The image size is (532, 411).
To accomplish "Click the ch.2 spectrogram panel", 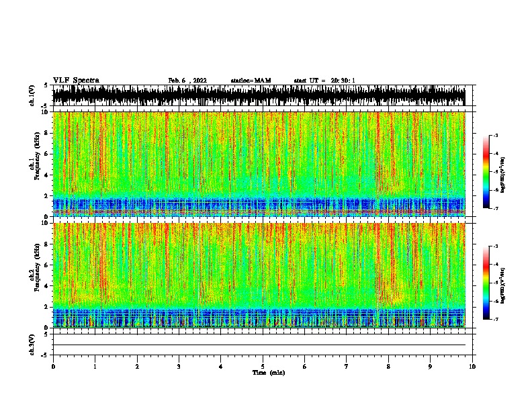I will [259, 275].
